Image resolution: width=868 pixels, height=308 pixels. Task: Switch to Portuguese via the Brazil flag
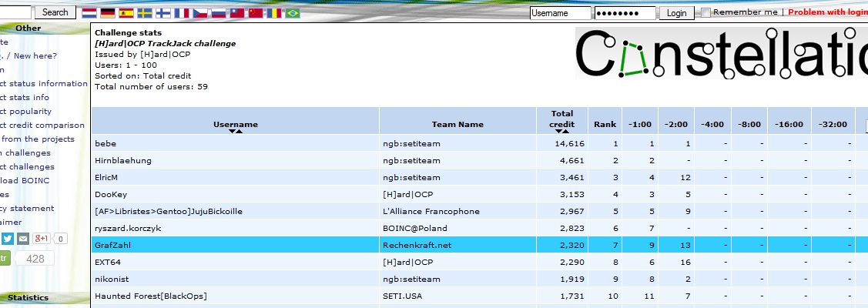click(x=293, y=12)
